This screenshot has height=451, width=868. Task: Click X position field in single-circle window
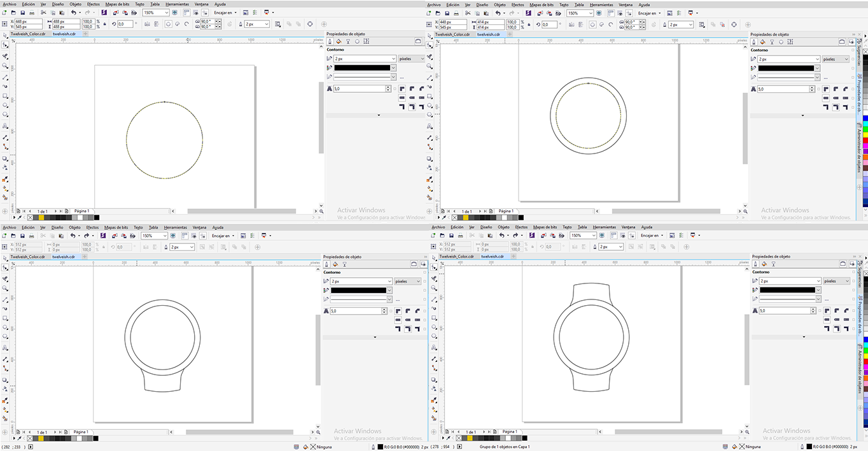pos(29,22)
